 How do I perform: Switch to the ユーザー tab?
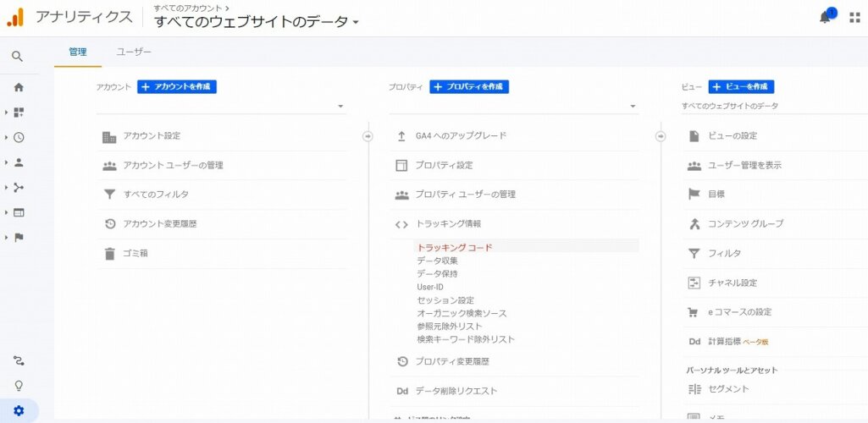[x=134, y=52]
